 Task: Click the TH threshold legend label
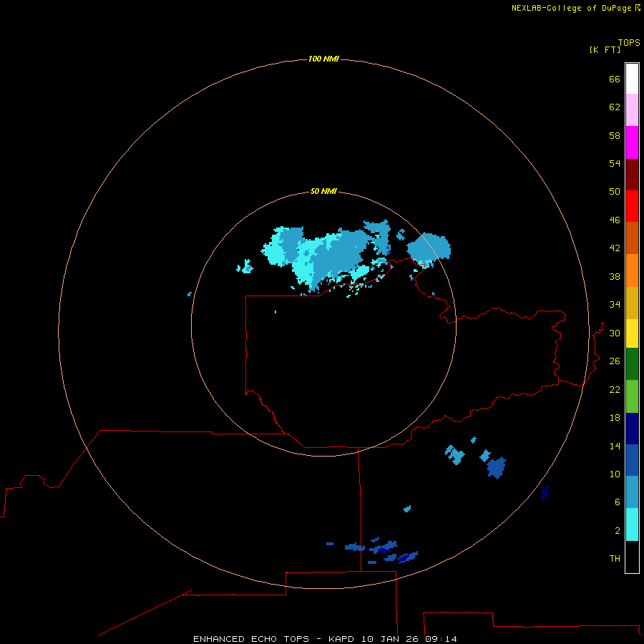615,558
